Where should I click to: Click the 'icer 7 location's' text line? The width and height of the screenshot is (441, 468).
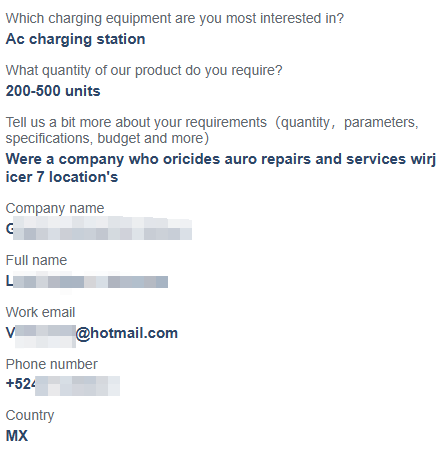(x=62, y=177)
